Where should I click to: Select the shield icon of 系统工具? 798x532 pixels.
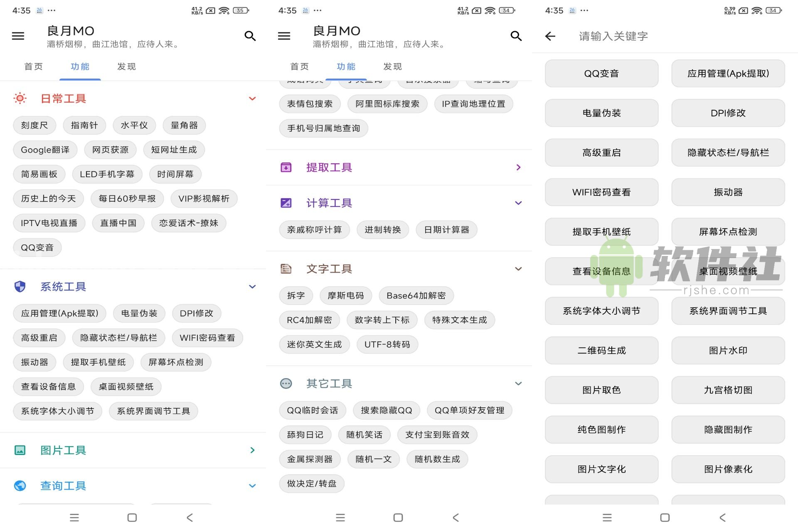pos(20,286)
